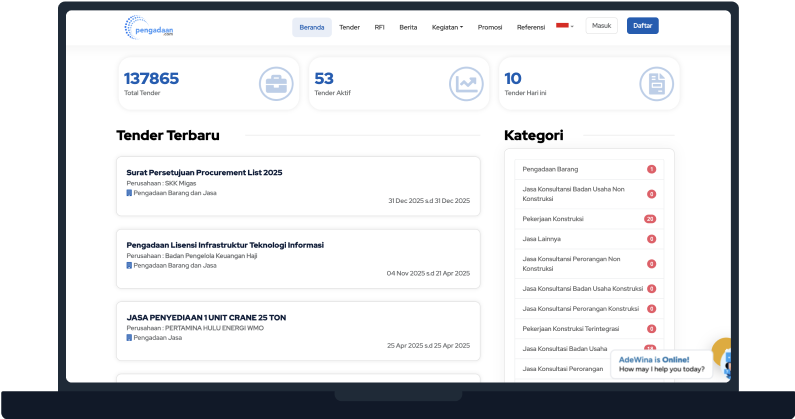Click count badge for Jasa Lainnya
795x419 pixels.
652,239
